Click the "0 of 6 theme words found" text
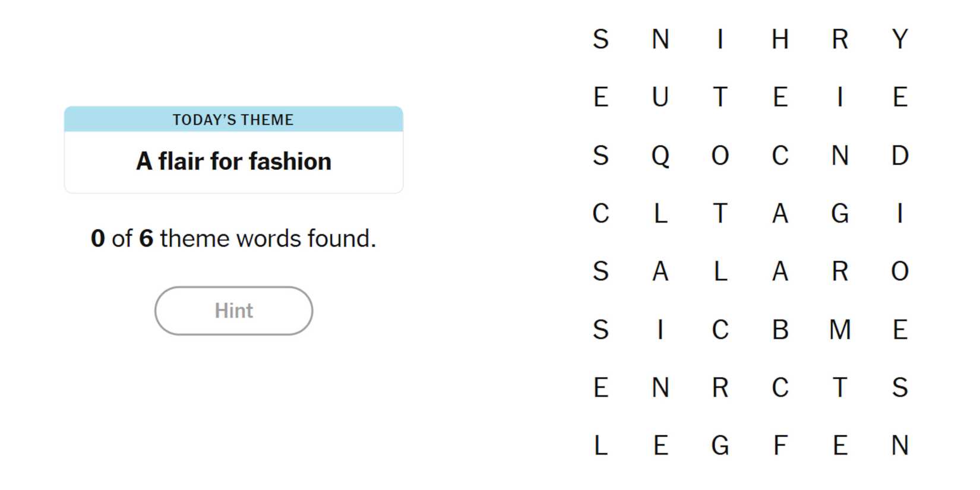The image size is (980, 490). pos(233,239)
